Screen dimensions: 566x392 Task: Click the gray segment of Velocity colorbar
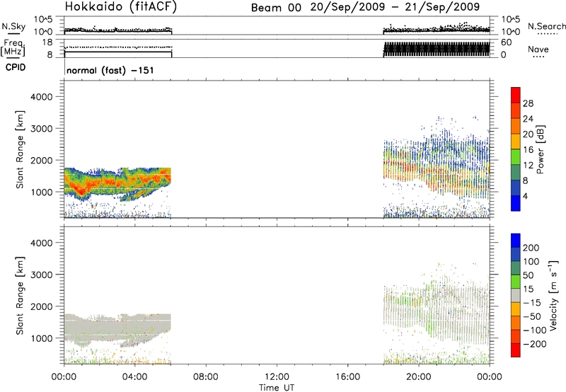coord(516,295)
